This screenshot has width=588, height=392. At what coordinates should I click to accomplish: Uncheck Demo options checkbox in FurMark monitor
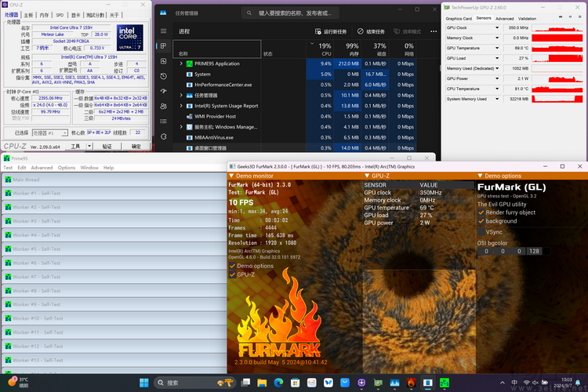pyautogui.click(x=233, y=266)
